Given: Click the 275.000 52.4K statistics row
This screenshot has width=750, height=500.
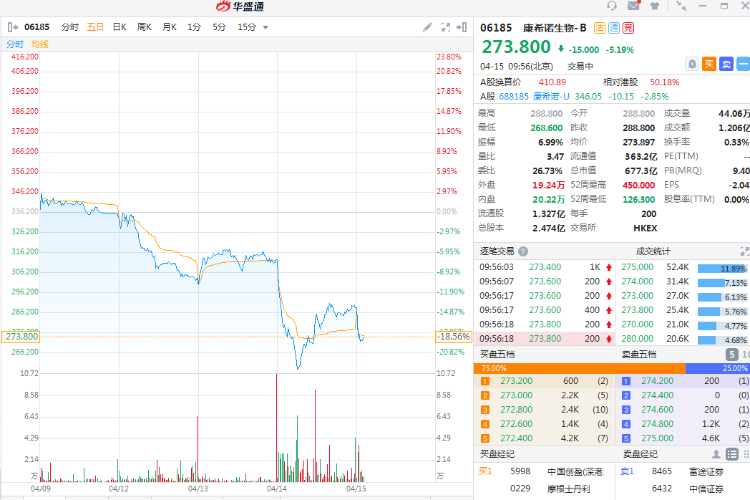Looking at the screenshot, I should (x=684, y=267).
